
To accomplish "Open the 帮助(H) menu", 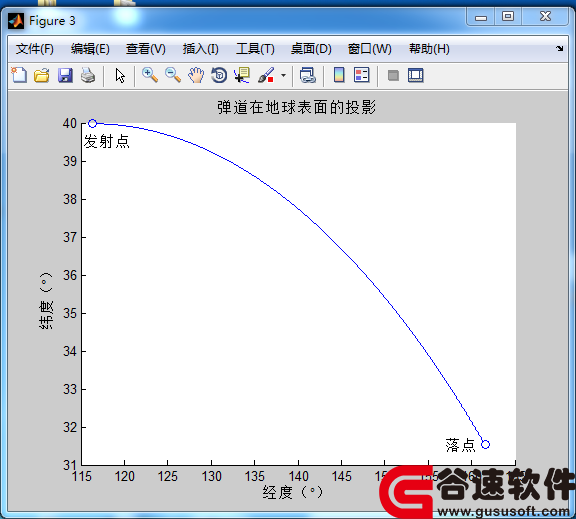I will click(x=429, y=49).
